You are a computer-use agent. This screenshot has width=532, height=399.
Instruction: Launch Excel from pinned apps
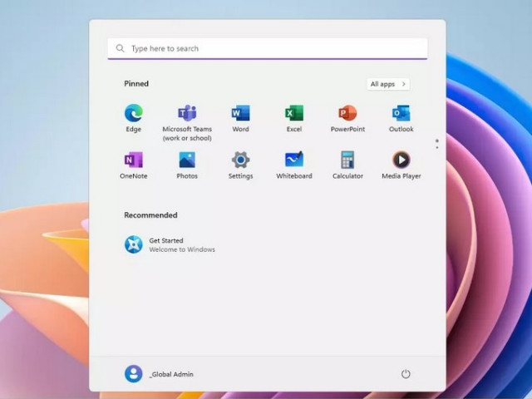(294, 114)
